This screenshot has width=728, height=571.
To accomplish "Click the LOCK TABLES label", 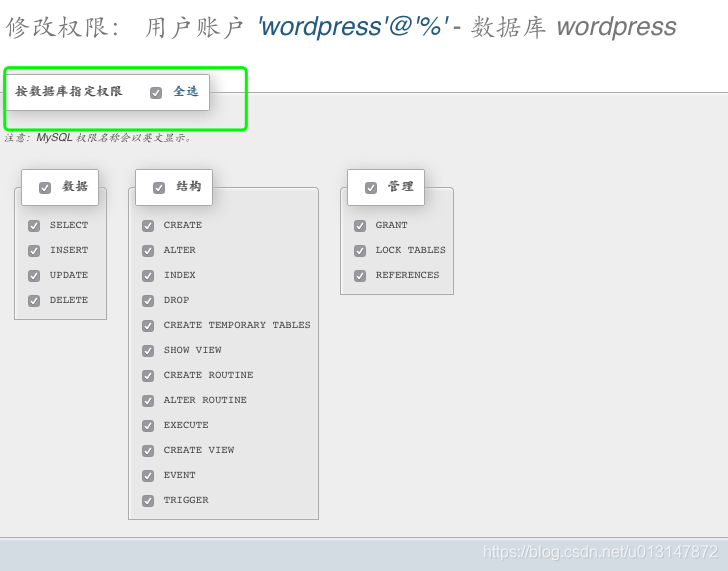I will (x=410, y=250).
